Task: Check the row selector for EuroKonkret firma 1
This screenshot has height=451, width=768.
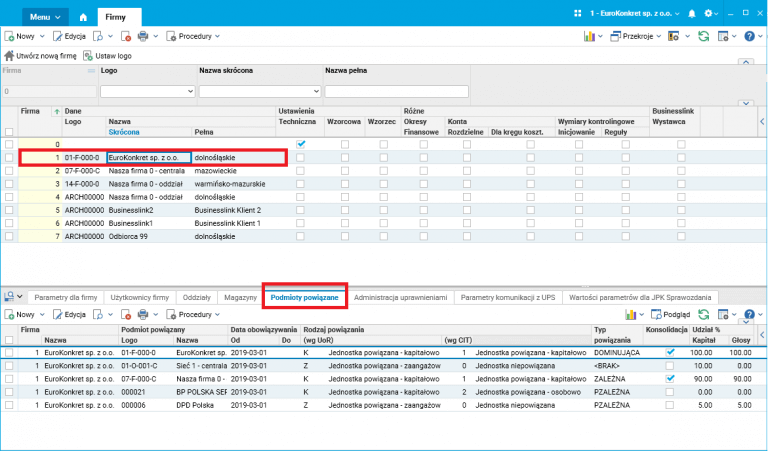Action: click(10, 158)
